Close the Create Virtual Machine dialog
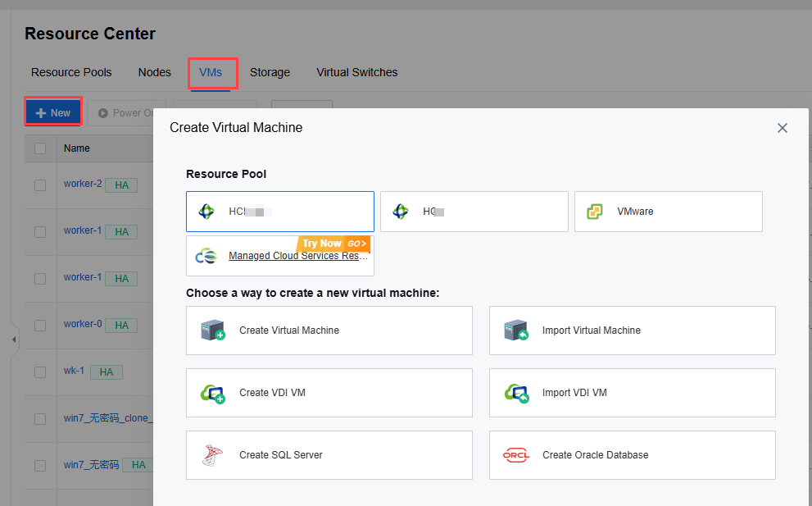Viewport: 812px width, 506px height. coord(782,128)
